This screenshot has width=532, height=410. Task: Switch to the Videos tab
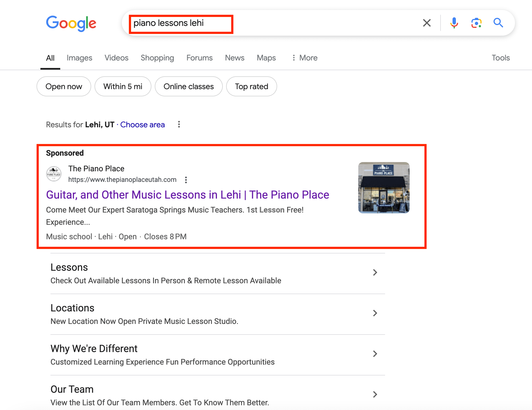[x=117, y=58]
